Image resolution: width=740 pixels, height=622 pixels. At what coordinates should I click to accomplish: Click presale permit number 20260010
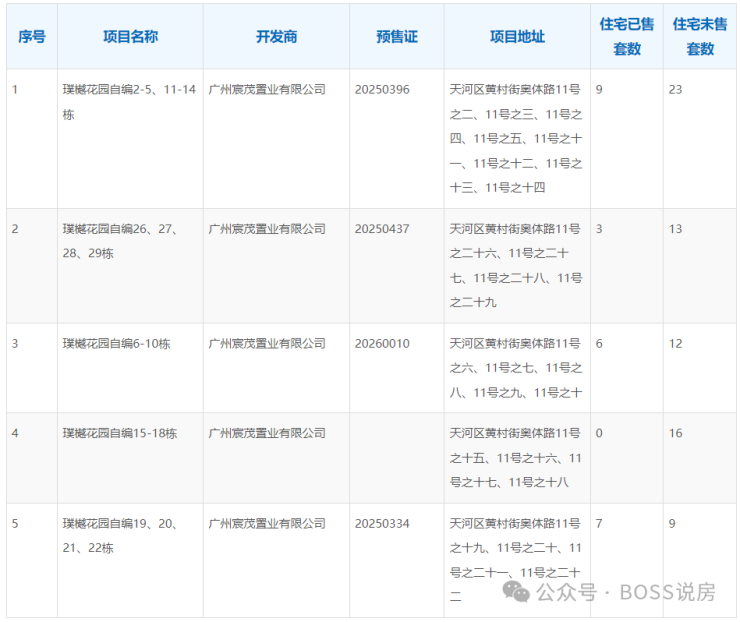[382, 344]
